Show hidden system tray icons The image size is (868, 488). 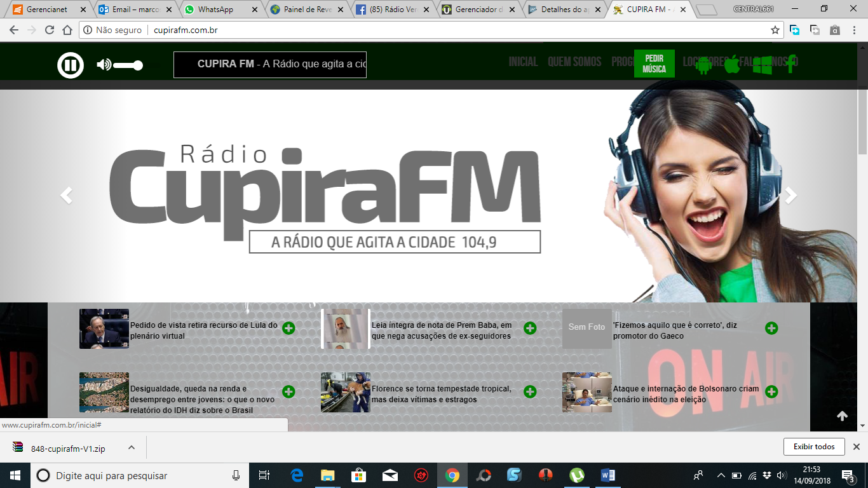(721, 475)
